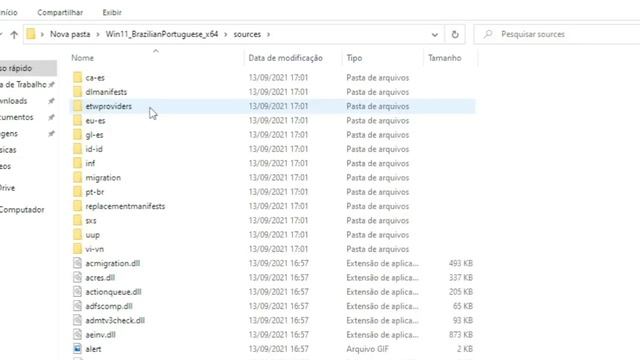Focus the Pesquisar sources search box
640x360 pixels.
pos(558,34)
